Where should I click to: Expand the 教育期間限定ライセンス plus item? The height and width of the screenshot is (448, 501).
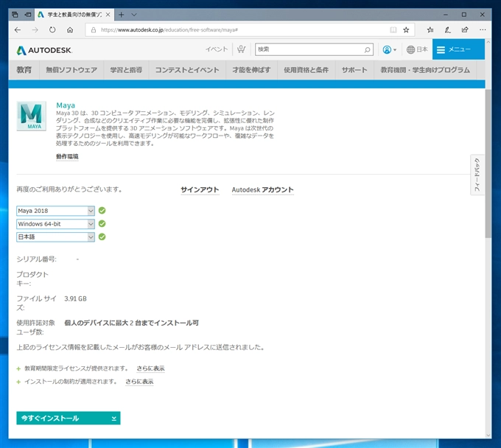(18, 368)
